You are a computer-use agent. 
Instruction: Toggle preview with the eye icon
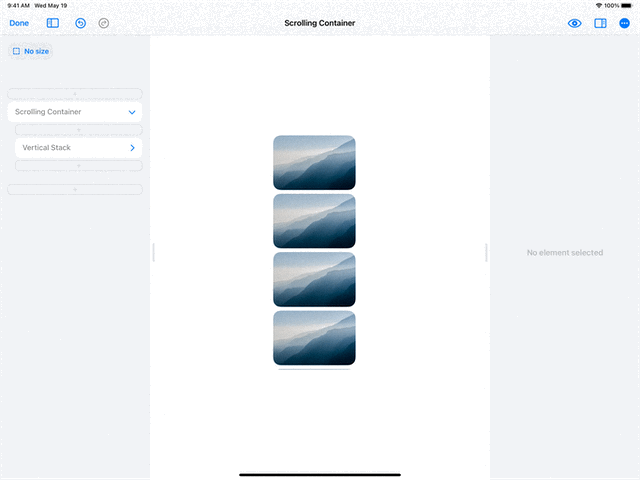click(x=575, y=23)
